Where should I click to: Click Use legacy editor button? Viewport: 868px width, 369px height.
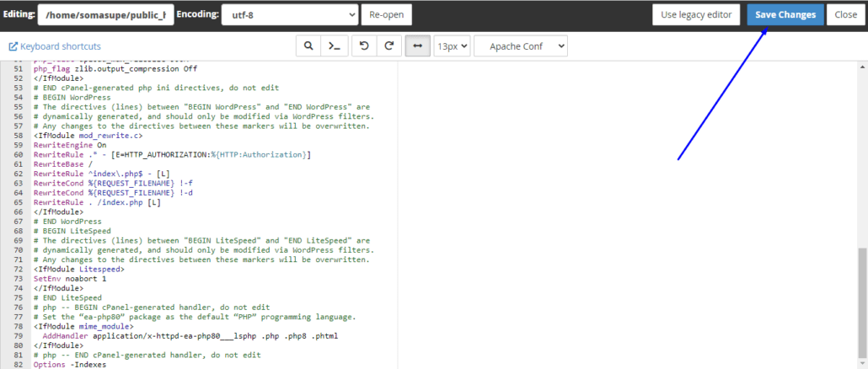coord(696,15)
